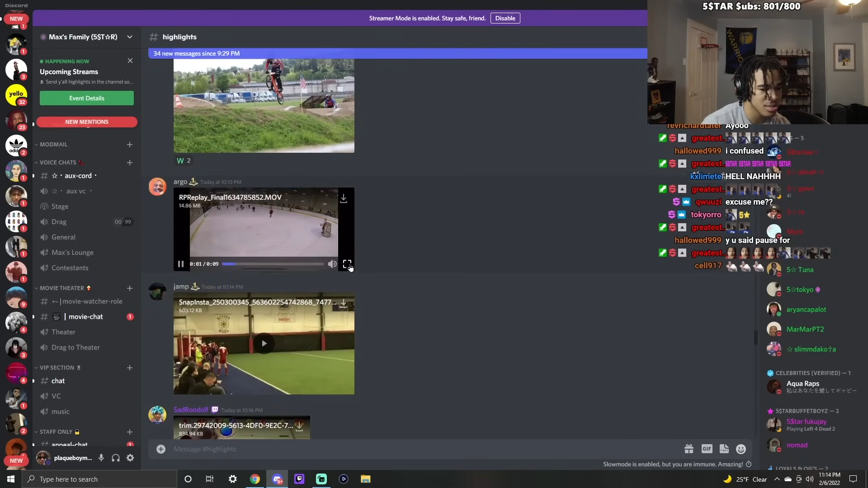Join the Drag voice channel
Viewport: 868px width, 488px height.
pos(87,222)
